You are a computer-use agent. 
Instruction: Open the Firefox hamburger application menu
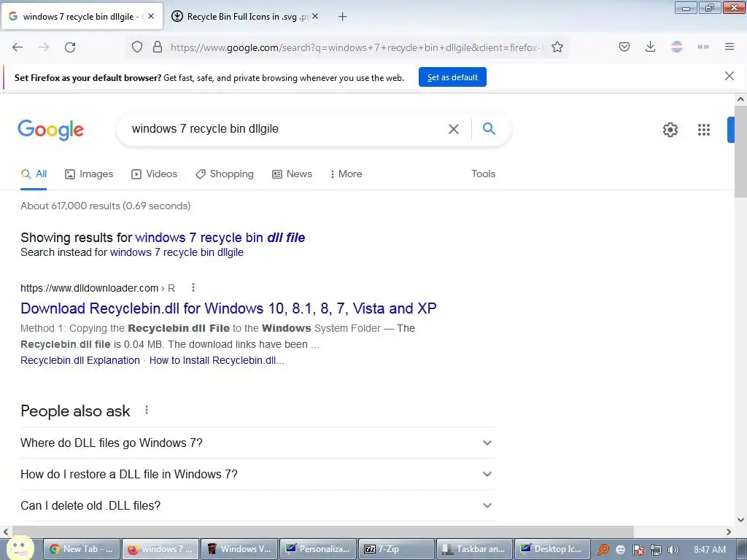click(729, 47)
